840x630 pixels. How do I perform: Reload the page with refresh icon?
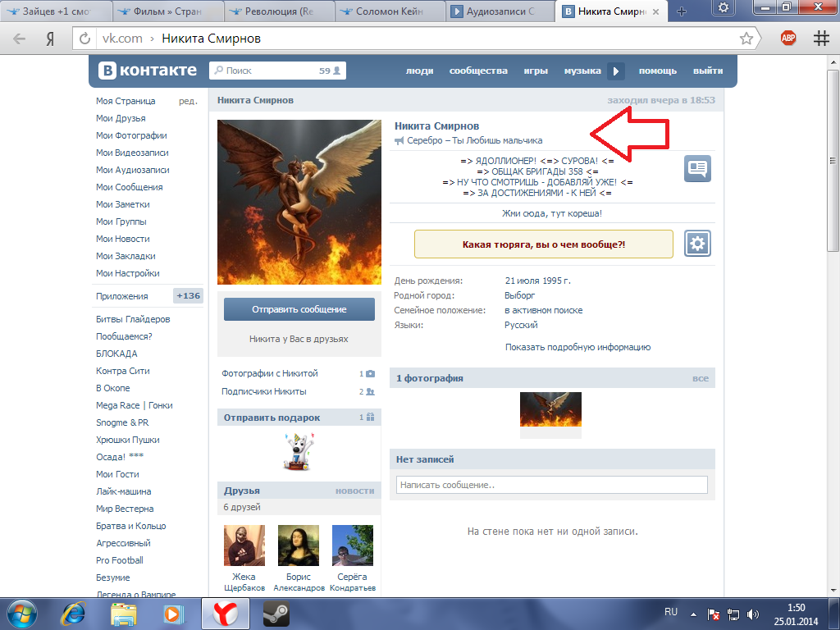click(84, 39)
